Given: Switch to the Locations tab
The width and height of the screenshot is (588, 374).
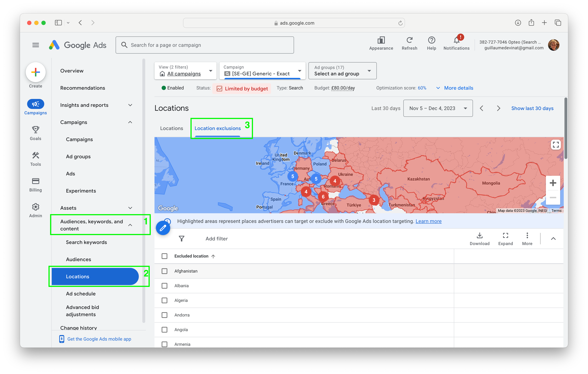Looking at the screenshot, I should click(171, 128).
